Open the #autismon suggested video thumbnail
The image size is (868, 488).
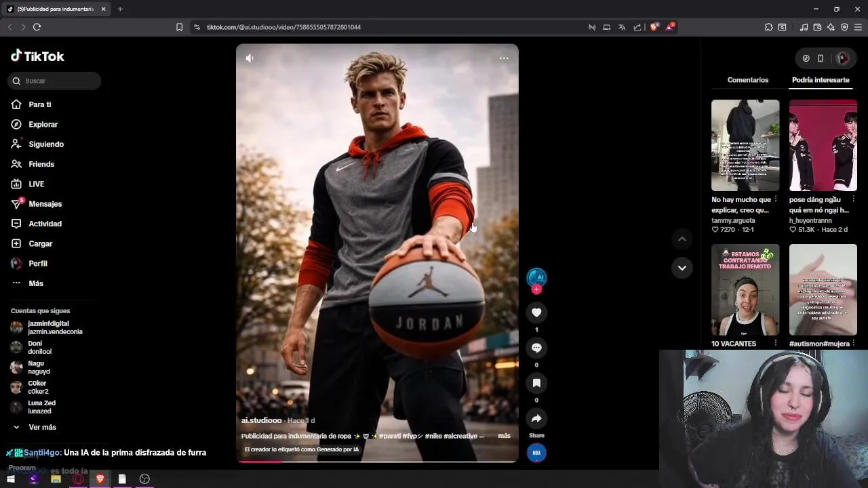[823, 289]
